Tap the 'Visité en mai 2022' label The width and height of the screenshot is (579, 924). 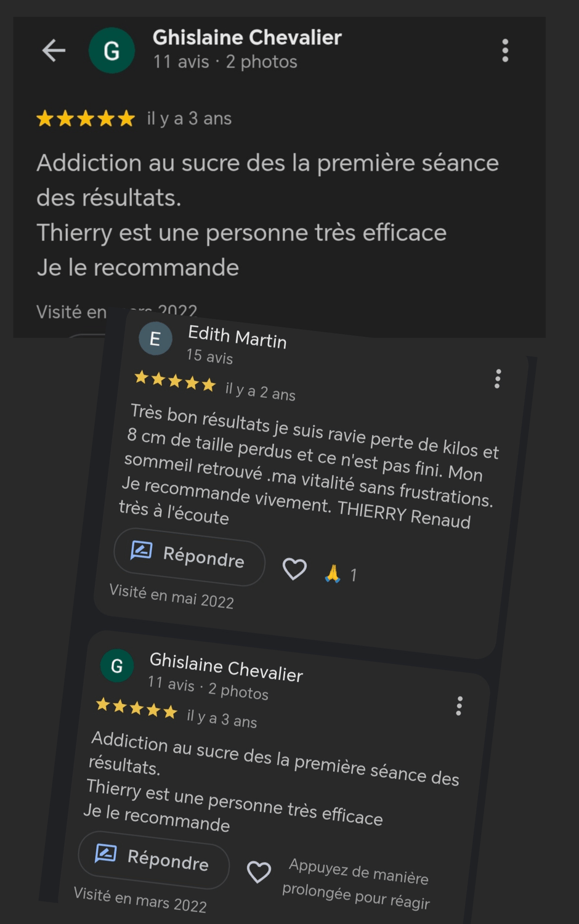172,596
